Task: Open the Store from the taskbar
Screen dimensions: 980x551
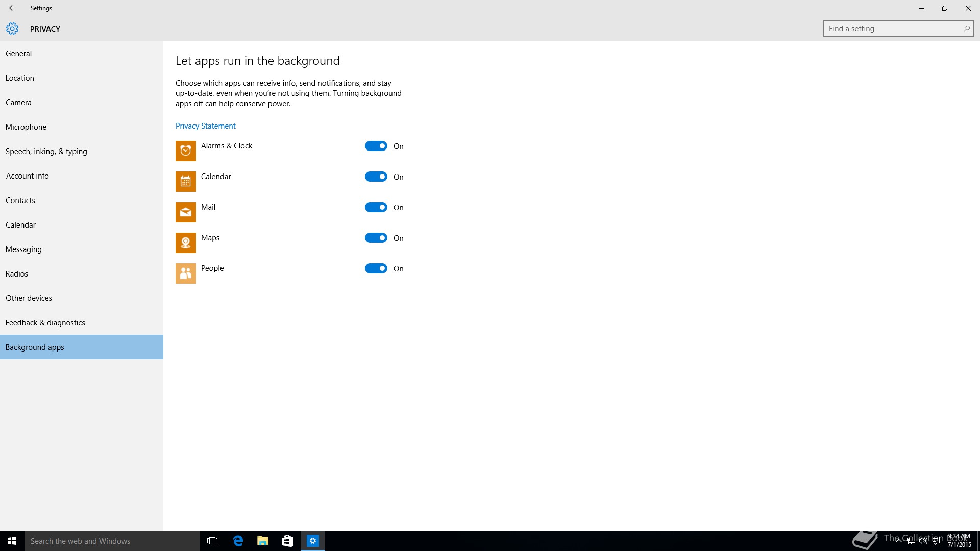Action: (x=287, y=541)
